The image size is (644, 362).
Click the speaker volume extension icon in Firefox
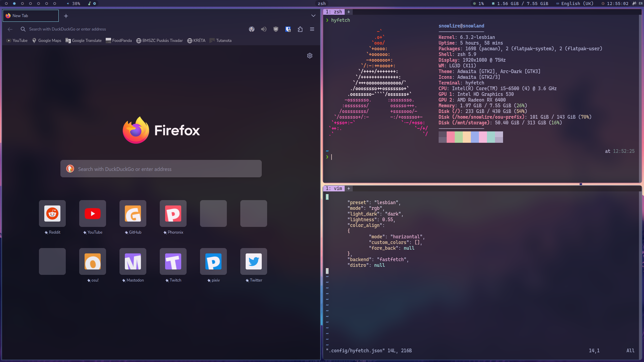(x=264, y=29)
